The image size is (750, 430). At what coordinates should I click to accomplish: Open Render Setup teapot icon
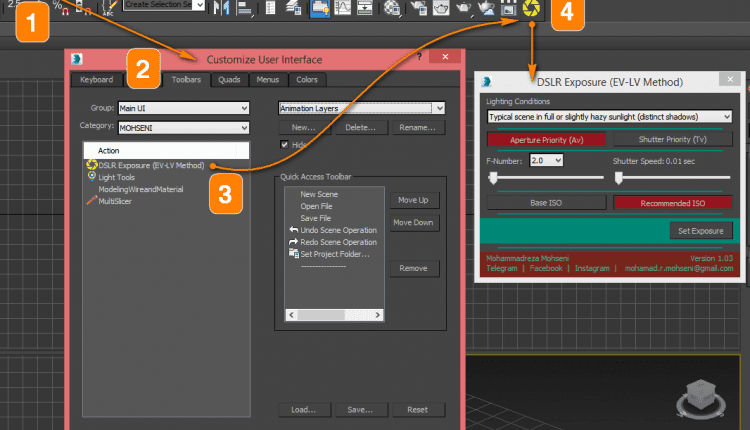point(419,8)
